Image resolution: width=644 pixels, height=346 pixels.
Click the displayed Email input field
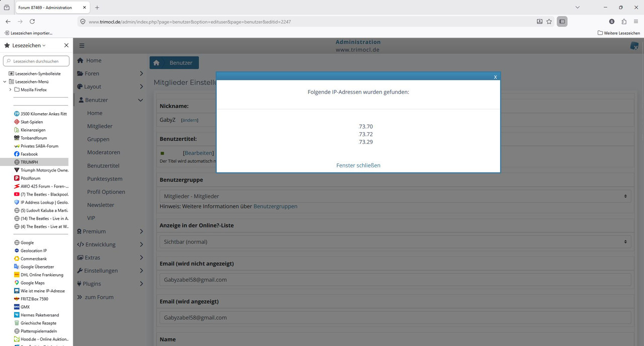(395, 318)
